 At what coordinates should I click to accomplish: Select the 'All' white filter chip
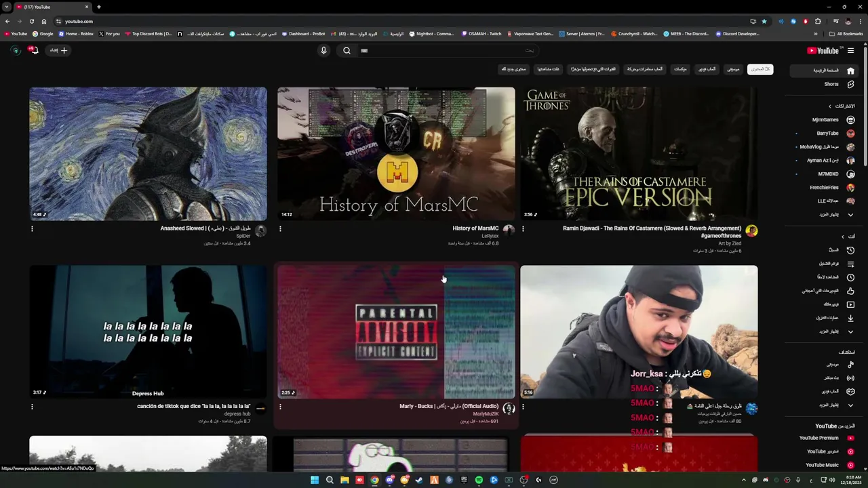click(x=759, y=69)
